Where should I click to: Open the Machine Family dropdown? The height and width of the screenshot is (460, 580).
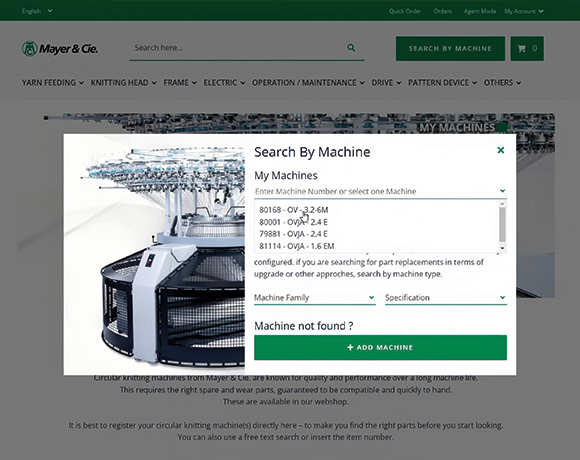tap(315, 298)
